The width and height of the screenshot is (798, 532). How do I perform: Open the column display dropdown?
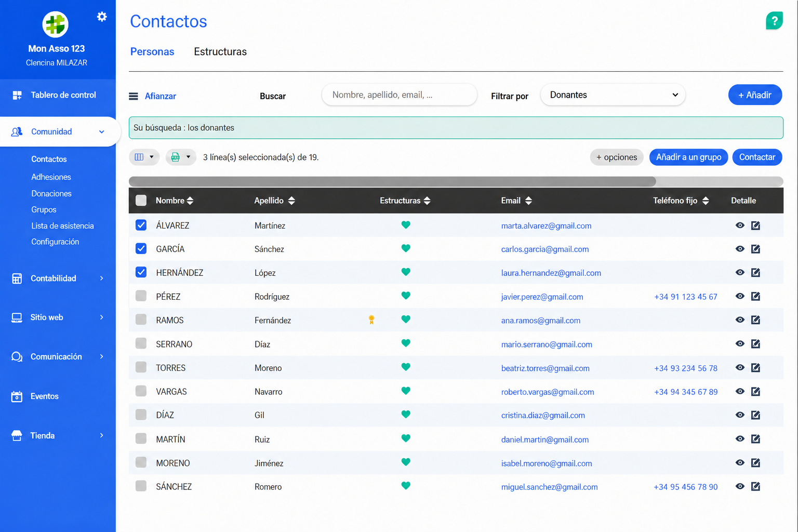(144, 157)
